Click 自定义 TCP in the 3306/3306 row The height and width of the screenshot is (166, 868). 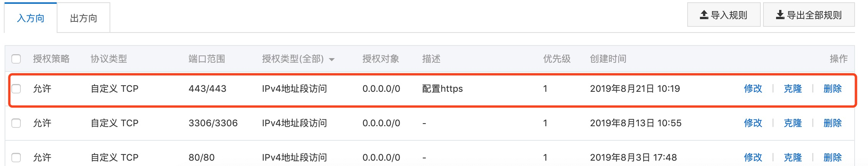click(x=115, y=123)
